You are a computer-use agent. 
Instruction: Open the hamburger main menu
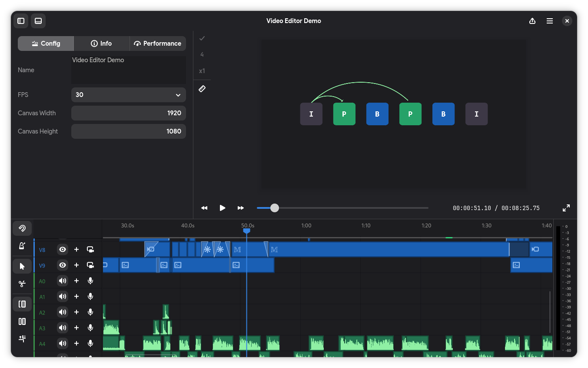point(550,21)
